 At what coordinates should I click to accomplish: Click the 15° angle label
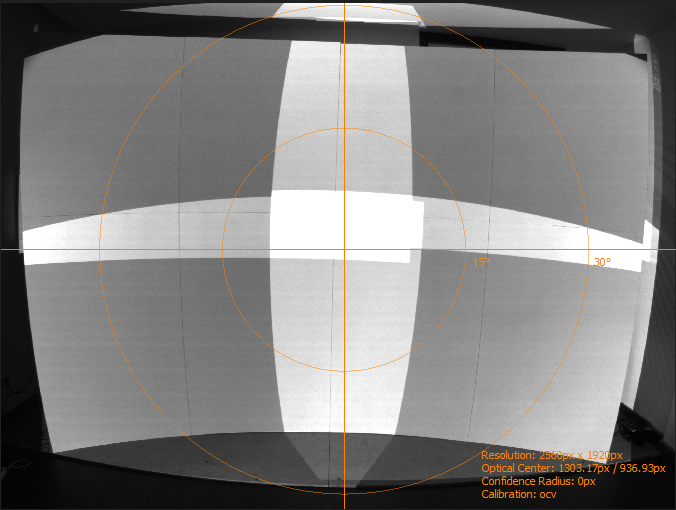481,262
